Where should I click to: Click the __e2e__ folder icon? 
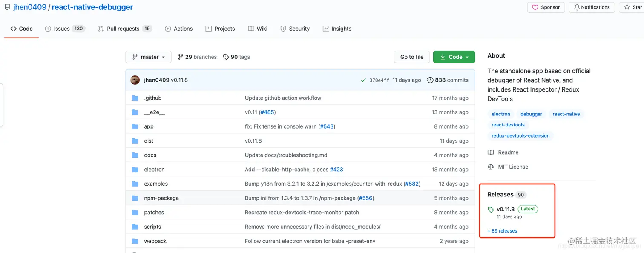pyautogui.click(x=135, y=112)
